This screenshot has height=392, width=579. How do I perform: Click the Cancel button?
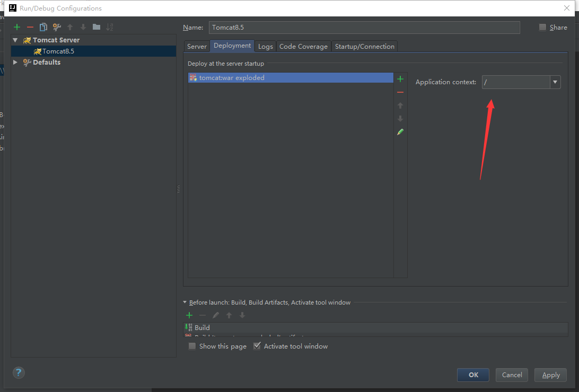[512, 375]
